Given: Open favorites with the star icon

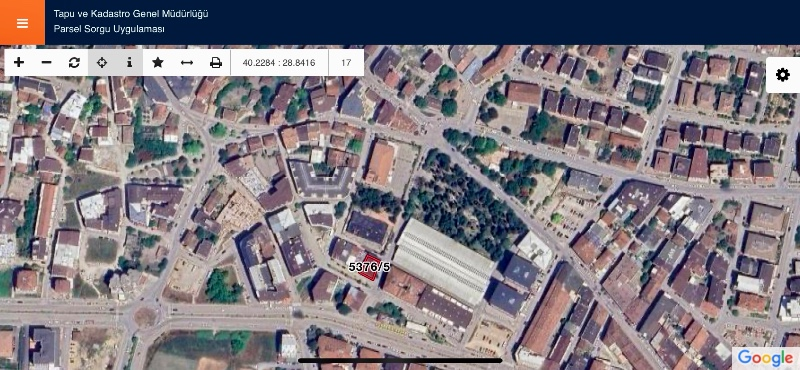Looking at the screenshot, I should (158, 63).
